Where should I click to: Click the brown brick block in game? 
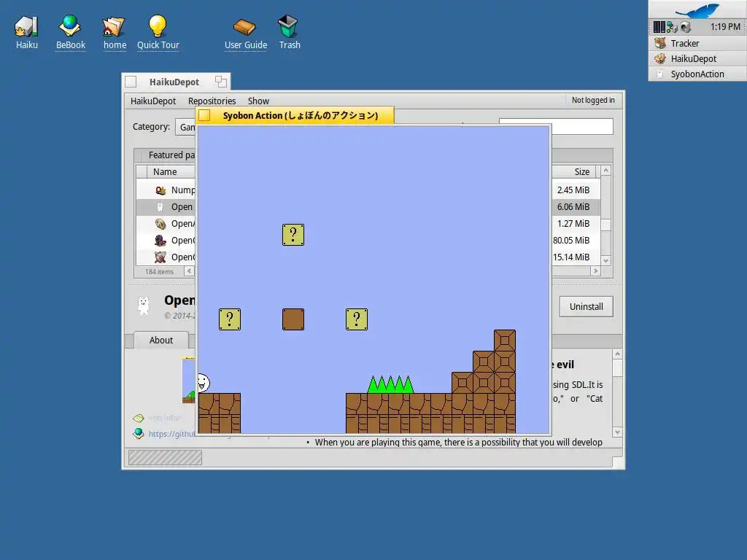coord(293,319)
